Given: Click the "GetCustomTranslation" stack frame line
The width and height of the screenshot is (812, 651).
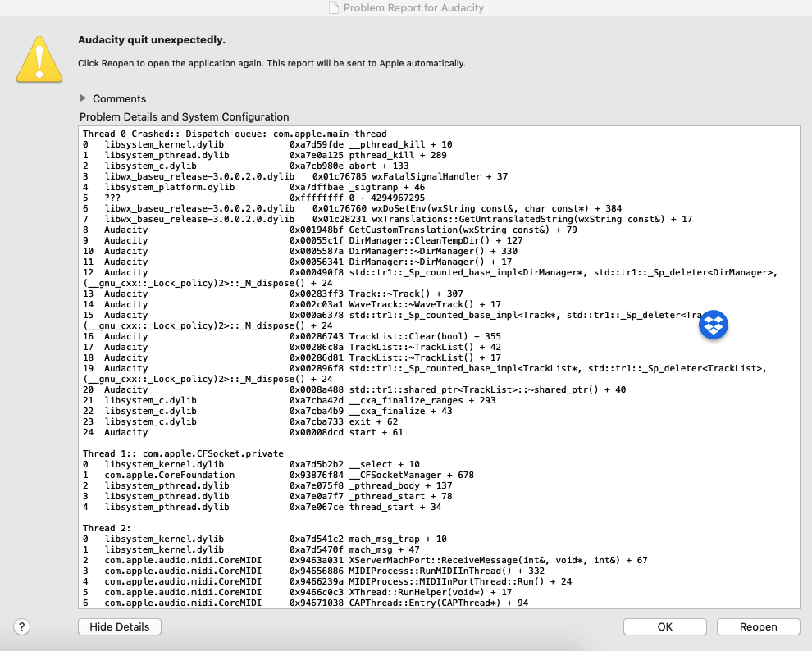Looking at the screenshot, I should click(x=330, y=230).
